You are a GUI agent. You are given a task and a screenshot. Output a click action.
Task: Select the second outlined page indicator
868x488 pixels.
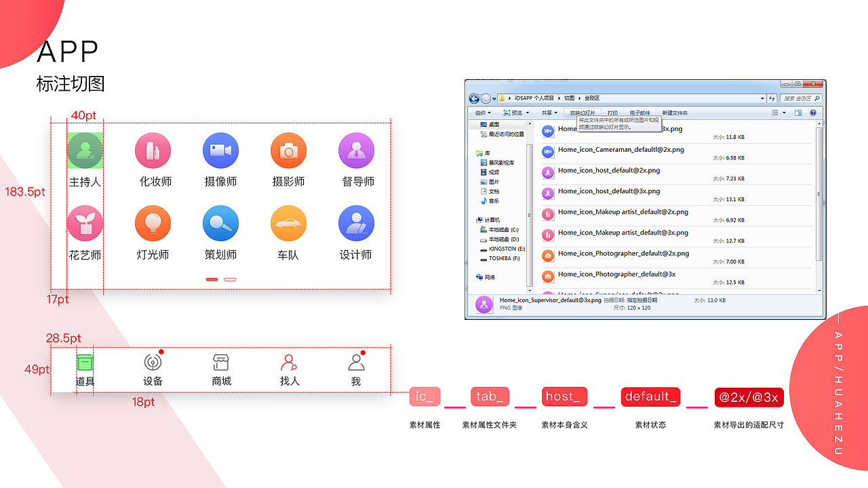[x=230, y=279]
